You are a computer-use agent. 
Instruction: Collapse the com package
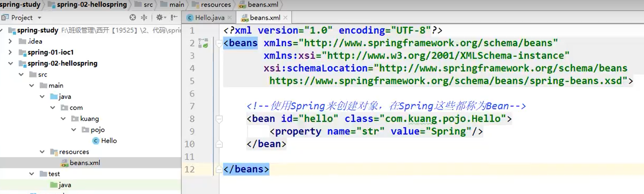[x=53, y=107]
